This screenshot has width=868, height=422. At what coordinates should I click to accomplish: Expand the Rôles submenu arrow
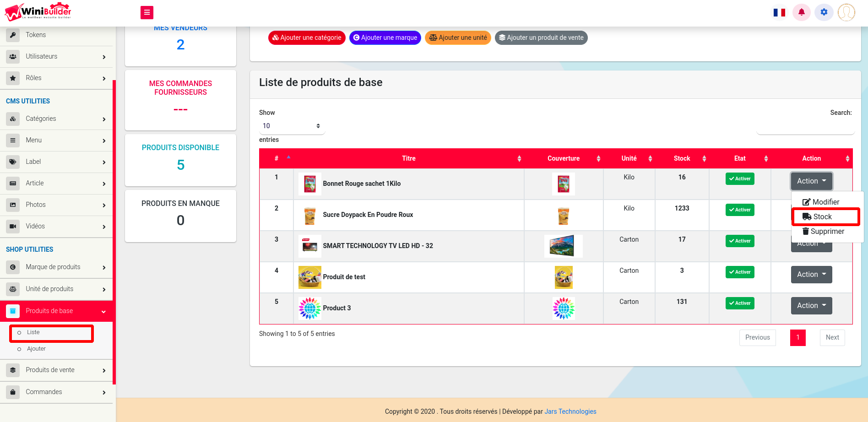tap(104, 78)
